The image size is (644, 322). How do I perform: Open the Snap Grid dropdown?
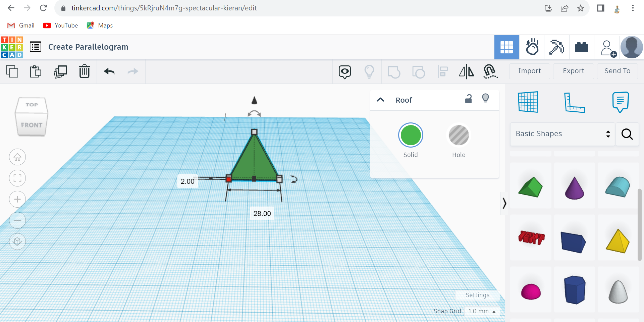pyautogui.click(x=482, y=311)
